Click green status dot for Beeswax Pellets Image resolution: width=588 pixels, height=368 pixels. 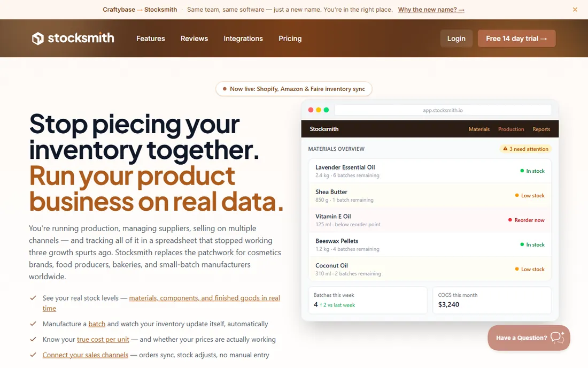click(x=522, y=244)
